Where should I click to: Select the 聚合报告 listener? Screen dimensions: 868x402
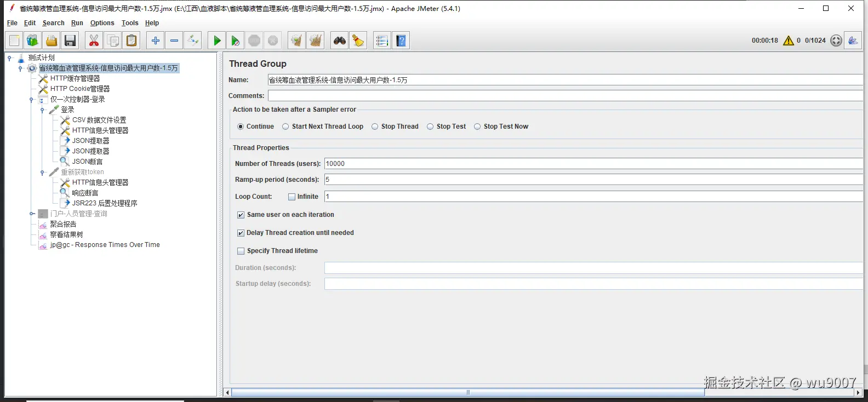pyautogui.click(x=63, y=224)
